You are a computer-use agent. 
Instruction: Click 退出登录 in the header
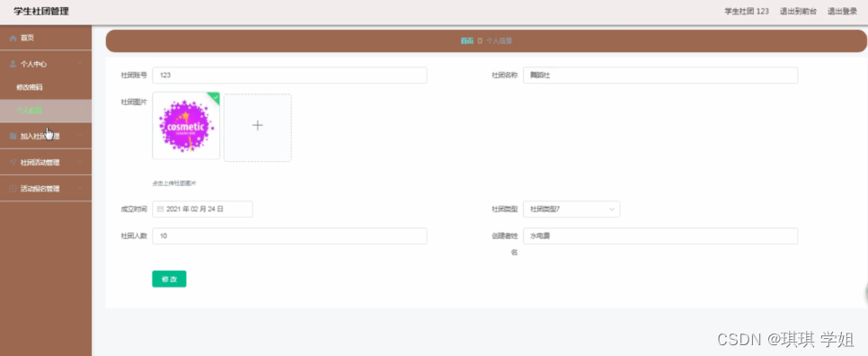842,11
